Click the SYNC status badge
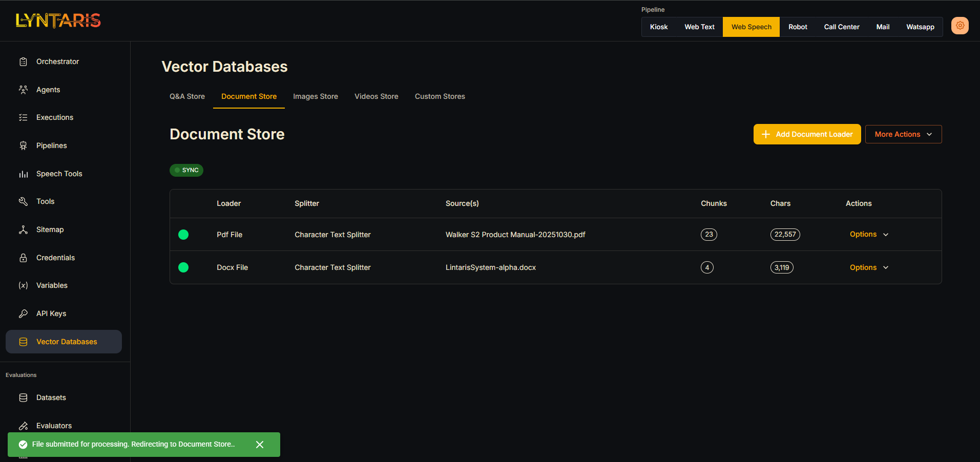The height and width of the screenshot is (462, 980). [186, 170]
